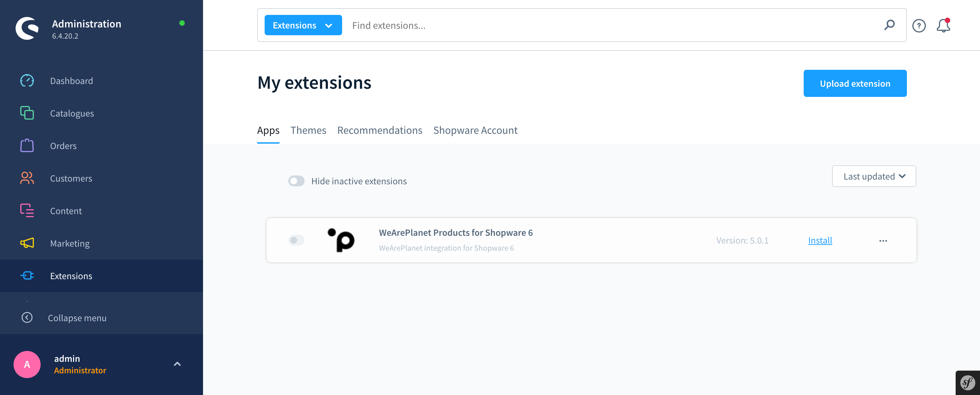Open WeArePlanet three-dot context menu
Viewport: 980px width, 395px height.
(883, 241)
